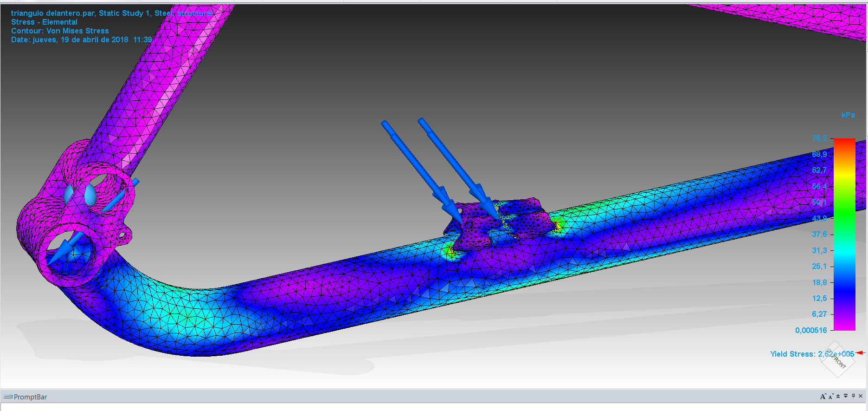Click the 0,000516 minimum legend value
This screenshot has height=411, width=868.
(811, 330)
